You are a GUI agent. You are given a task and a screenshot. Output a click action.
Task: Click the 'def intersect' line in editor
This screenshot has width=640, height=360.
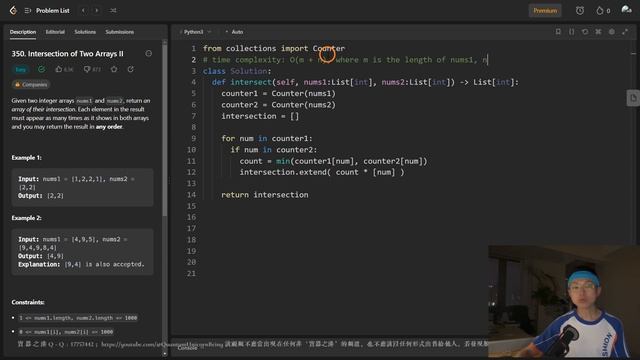click(365, 82)
